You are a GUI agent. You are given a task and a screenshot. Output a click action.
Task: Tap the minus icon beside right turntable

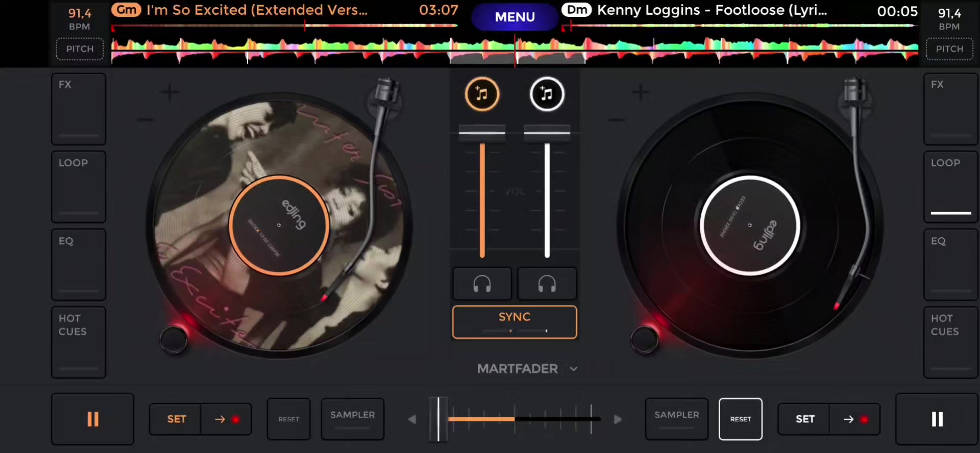pos(617,120)
